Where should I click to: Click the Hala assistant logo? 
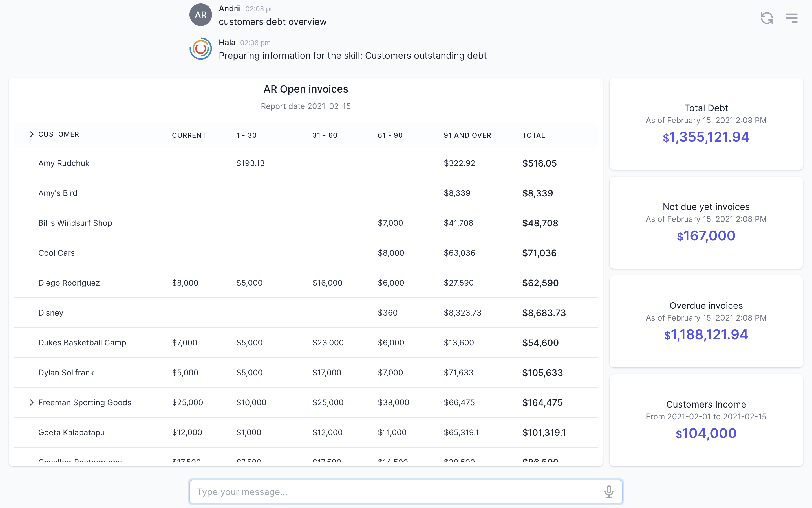[x=201, y=49]
